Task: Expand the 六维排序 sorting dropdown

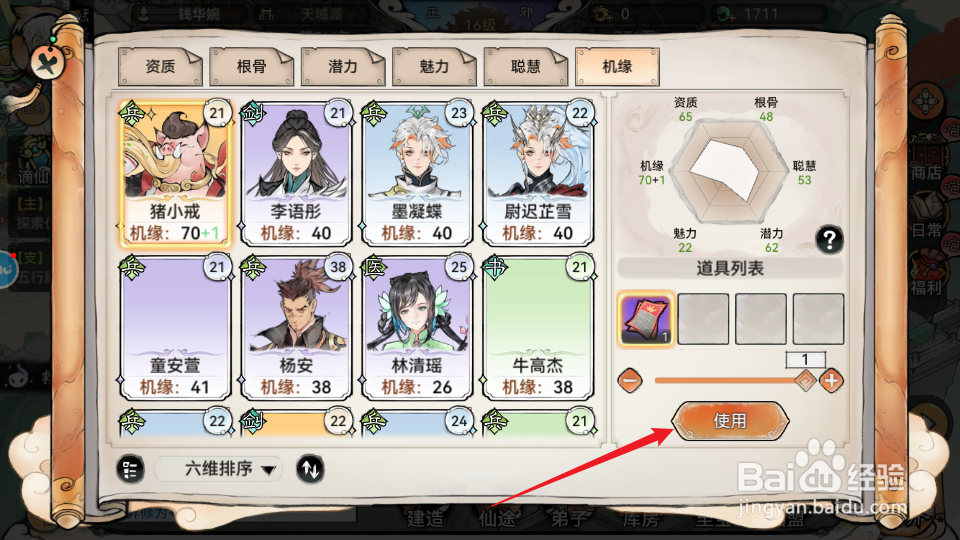Action: tap(219, 470)
